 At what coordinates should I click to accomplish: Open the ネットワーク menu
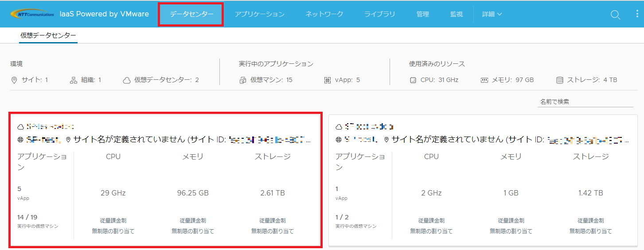(324, 14)
